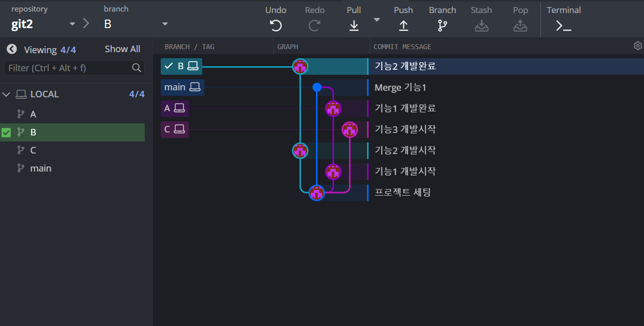Click the filter search magnifier icon
Image resolution: width=644 pixels, height=326 pixels.
tap(136, 68)
